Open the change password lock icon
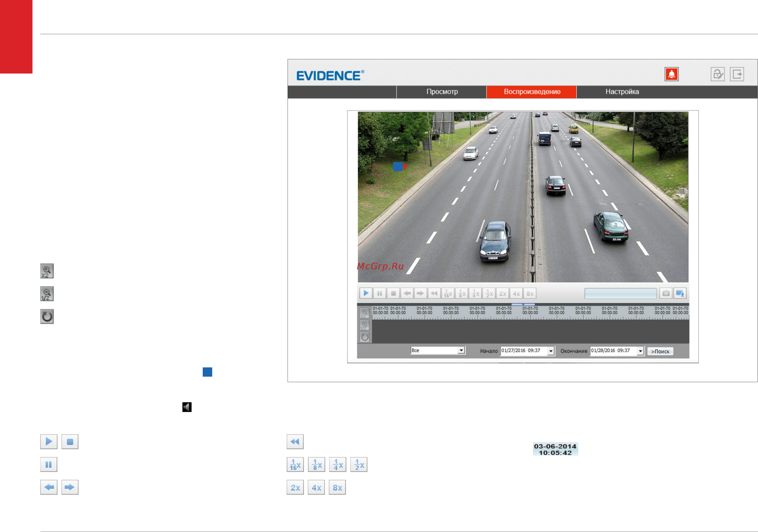This screenshot has height=532, width=758. pos(718,74)
